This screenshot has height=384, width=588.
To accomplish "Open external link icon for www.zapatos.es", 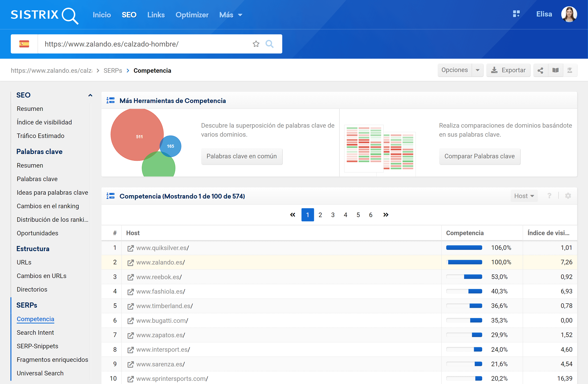I will [130, 335].
